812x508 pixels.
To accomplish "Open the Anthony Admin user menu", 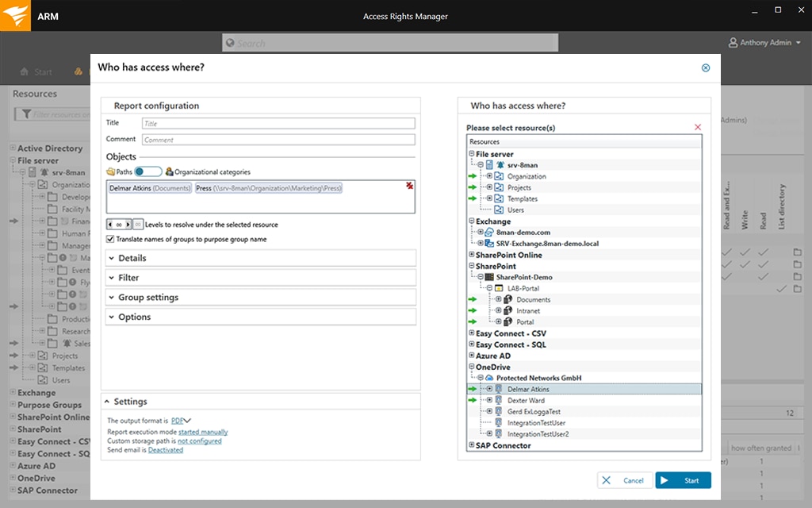I will (x=765, y=42).
